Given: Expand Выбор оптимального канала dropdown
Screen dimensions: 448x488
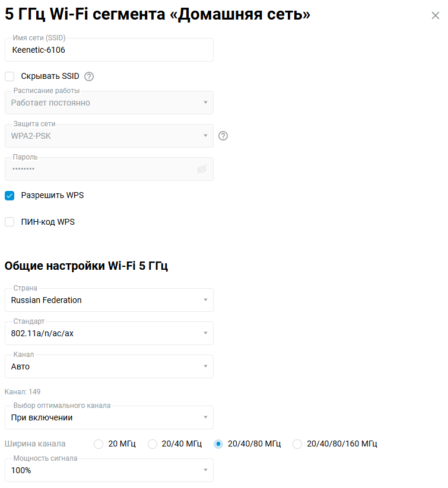Looking at the screenshot, I should point(109,417).
